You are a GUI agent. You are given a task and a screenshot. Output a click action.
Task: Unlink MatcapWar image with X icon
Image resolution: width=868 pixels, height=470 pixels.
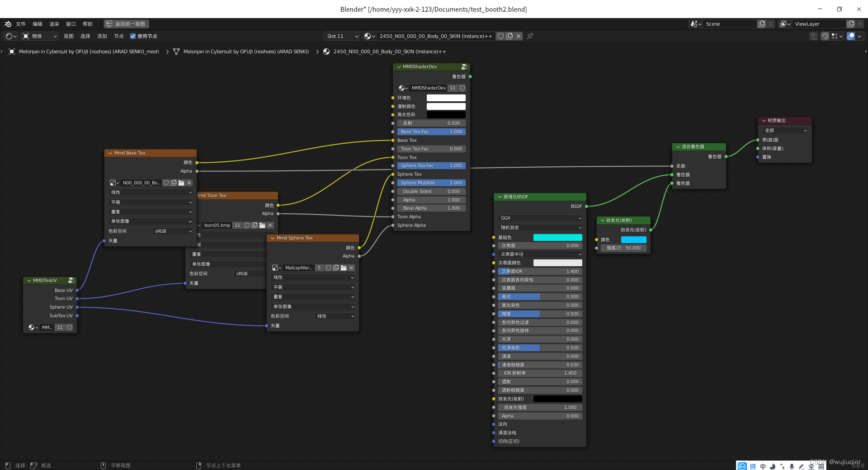pos(351,268)
